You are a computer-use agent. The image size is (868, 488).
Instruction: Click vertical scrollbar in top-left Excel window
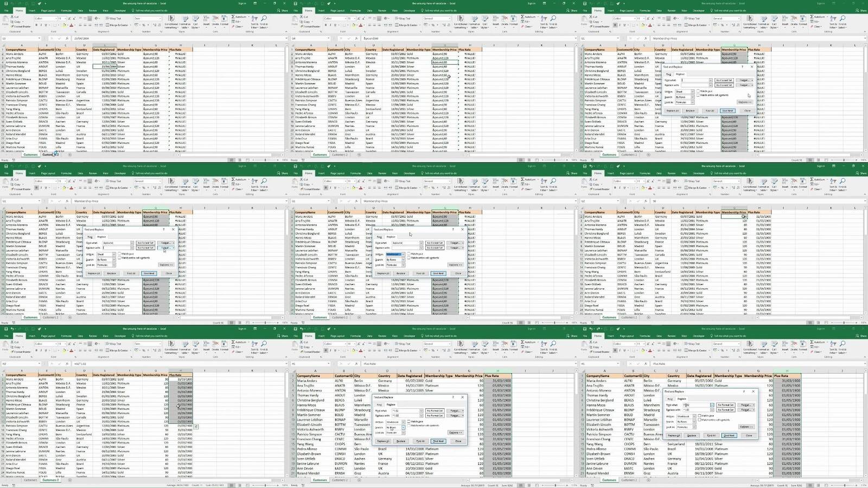287,98
